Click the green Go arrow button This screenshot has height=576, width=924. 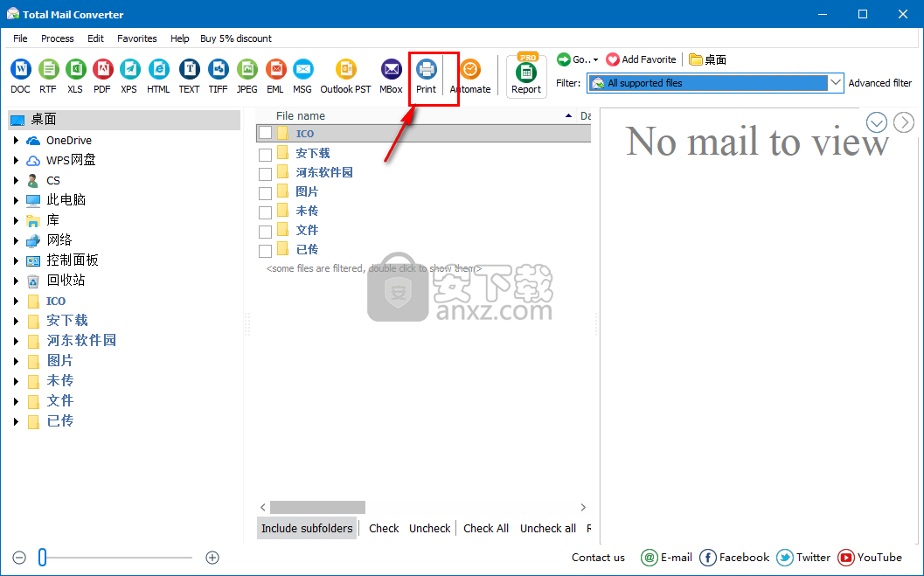point(564,59)
